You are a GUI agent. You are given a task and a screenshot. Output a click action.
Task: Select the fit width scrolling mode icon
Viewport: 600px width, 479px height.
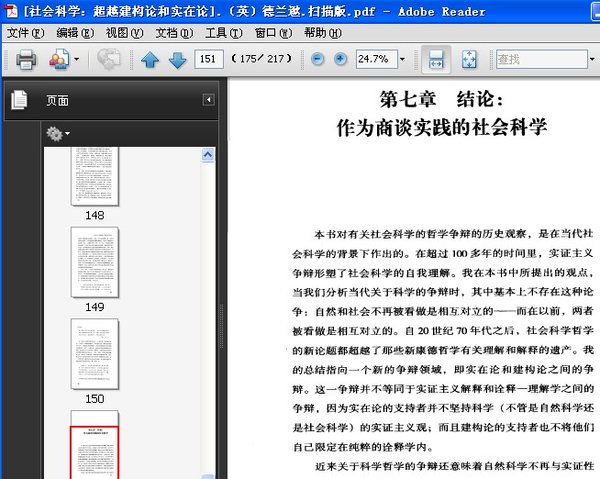pos(435,60)
